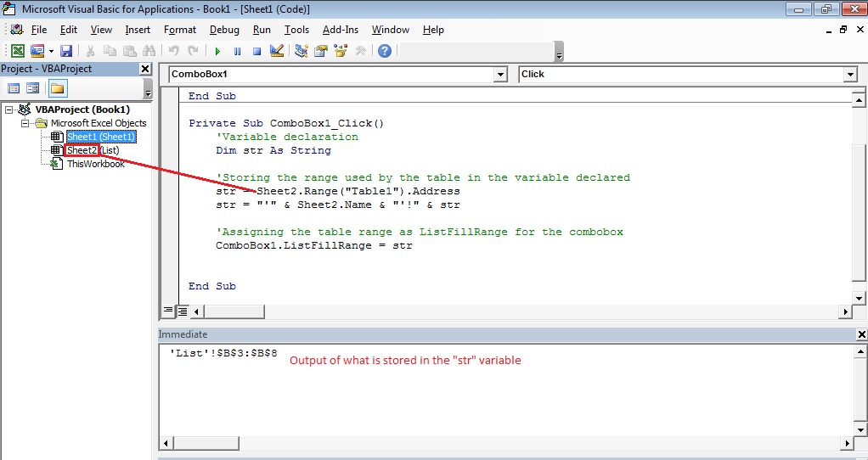Switch to Procedure View button

click(167, 311)
